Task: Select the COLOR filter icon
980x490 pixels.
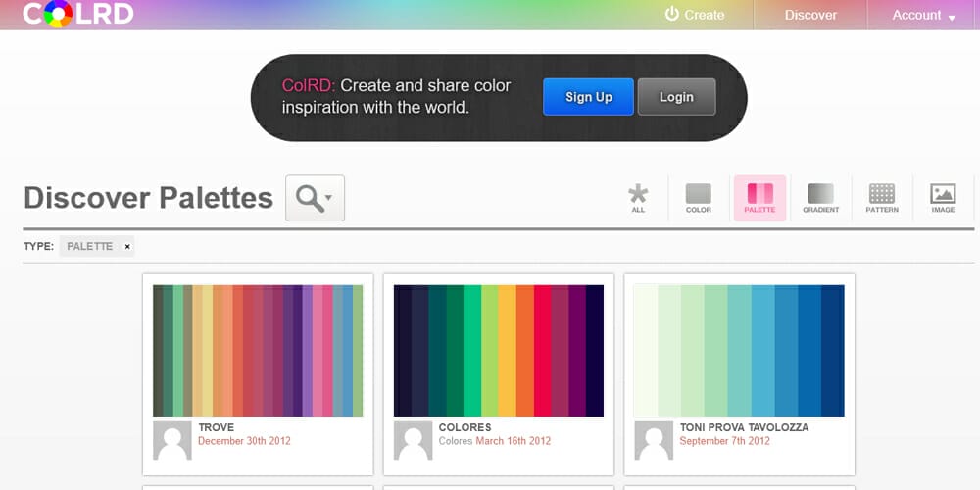Action: tap(699, 198)
